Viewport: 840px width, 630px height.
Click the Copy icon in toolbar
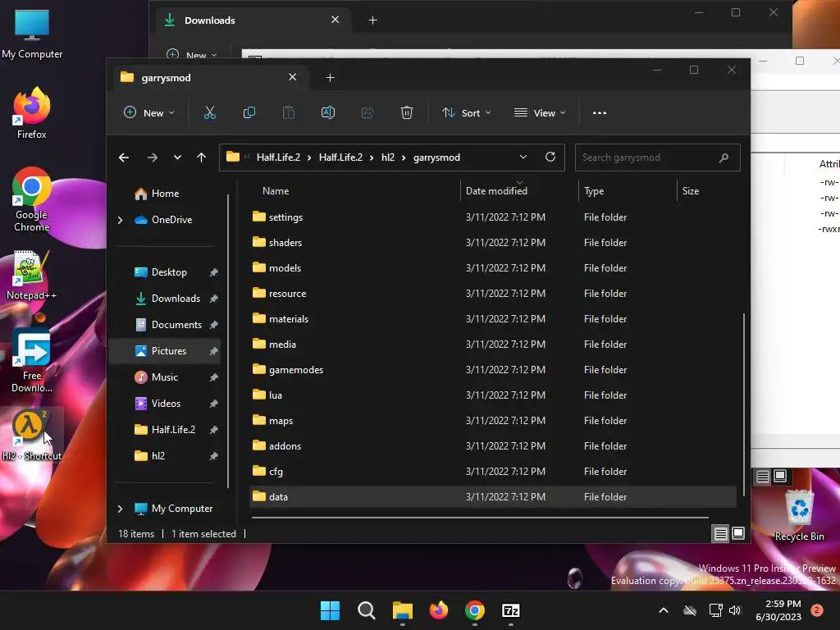pos(249,113)
